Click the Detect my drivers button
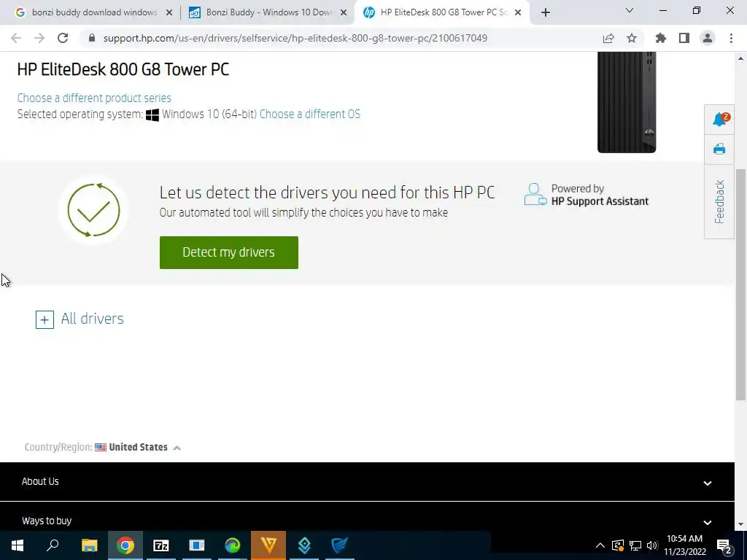 [x=228, y=252]
